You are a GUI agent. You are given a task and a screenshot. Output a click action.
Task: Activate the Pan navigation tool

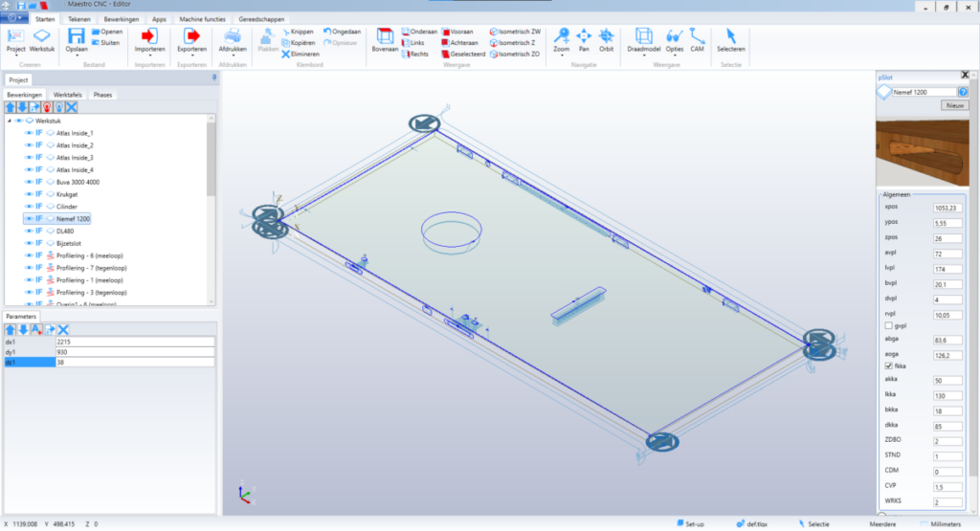584,37
